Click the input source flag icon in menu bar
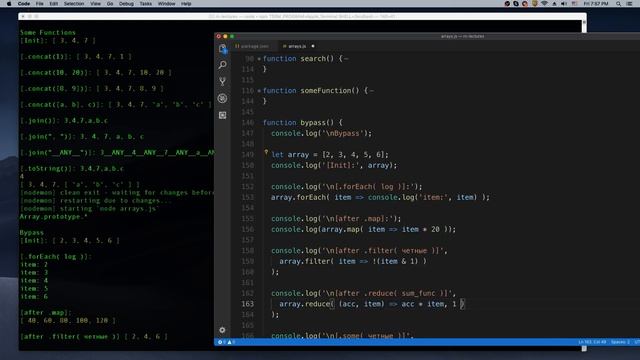The width and height of the screenshot is (640, 360). point(574,4)
